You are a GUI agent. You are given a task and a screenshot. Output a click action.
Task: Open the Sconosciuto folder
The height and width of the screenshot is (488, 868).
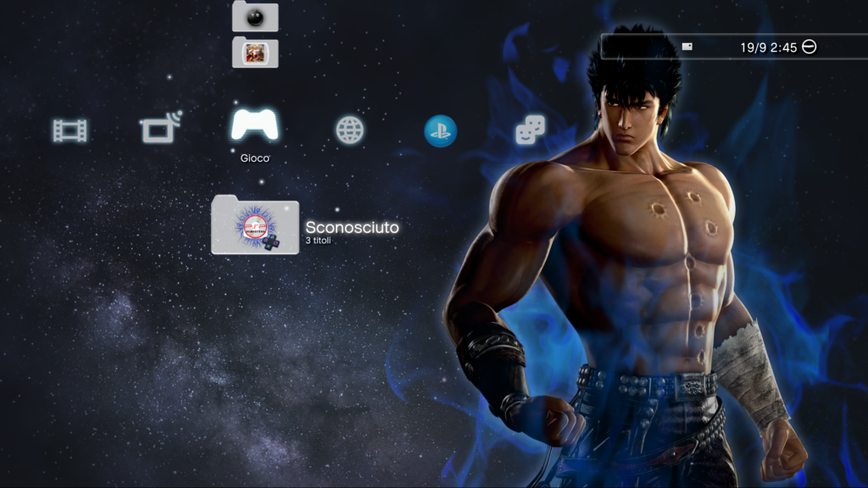[255, 225]
